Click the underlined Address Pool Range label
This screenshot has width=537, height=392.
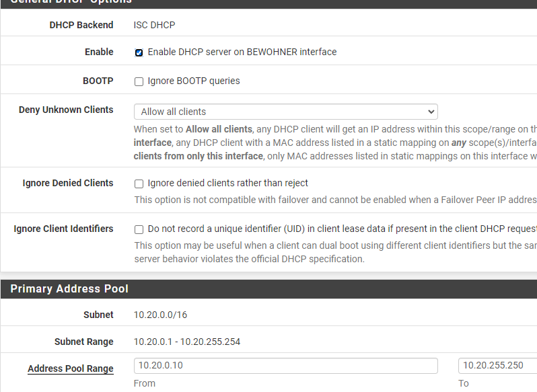click(71, 368)
